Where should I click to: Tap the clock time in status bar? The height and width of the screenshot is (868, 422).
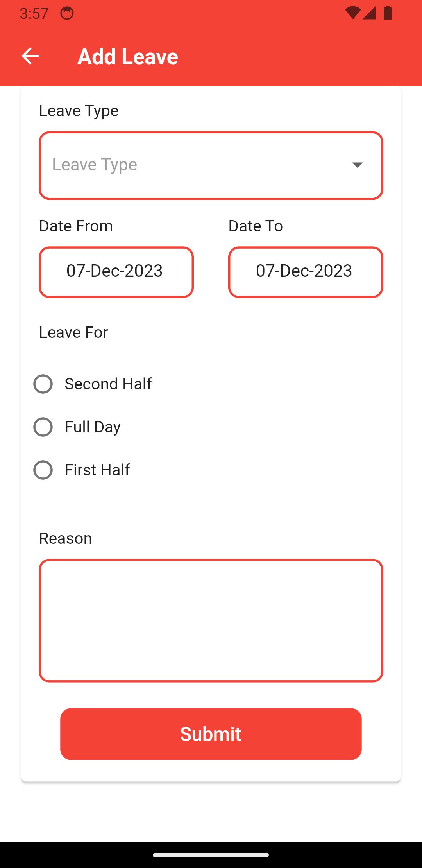tap(34, 13)
